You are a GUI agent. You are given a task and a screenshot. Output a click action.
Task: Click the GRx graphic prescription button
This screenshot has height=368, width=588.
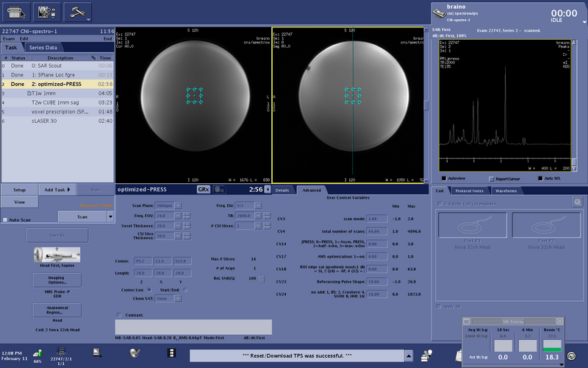[204, 190]
